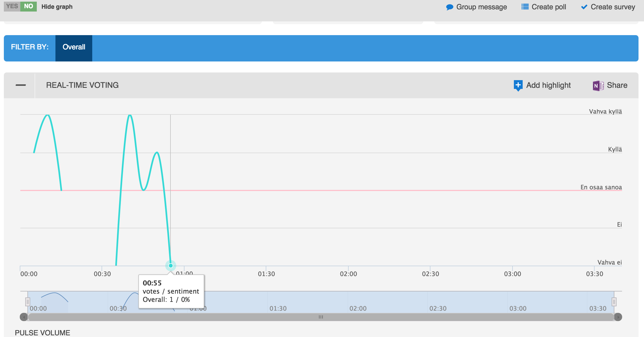
Task: Click the scrollbar left arrow button
Action: (24, 317)
